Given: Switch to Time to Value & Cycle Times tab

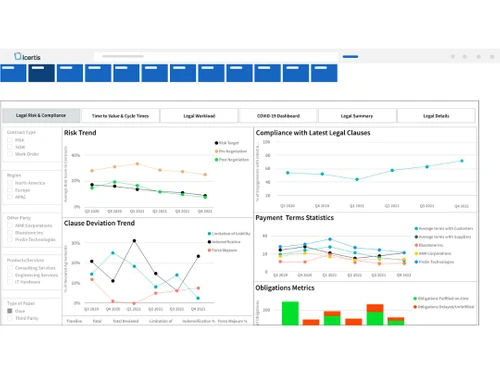Looking at the screenshot, I should (120, 116).
